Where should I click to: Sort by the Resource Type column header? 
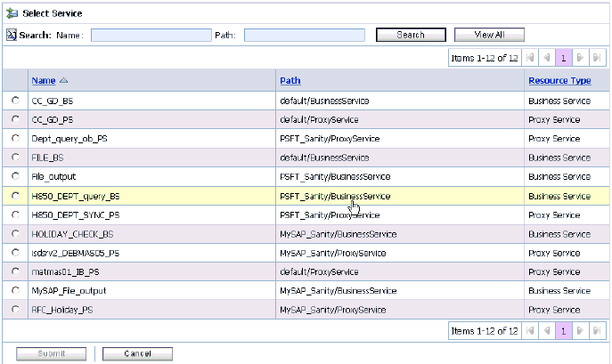559,80
